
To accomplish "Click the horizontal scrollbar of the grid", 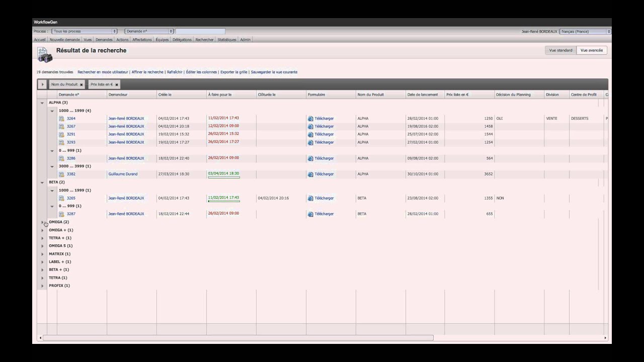I will point(238,338).
